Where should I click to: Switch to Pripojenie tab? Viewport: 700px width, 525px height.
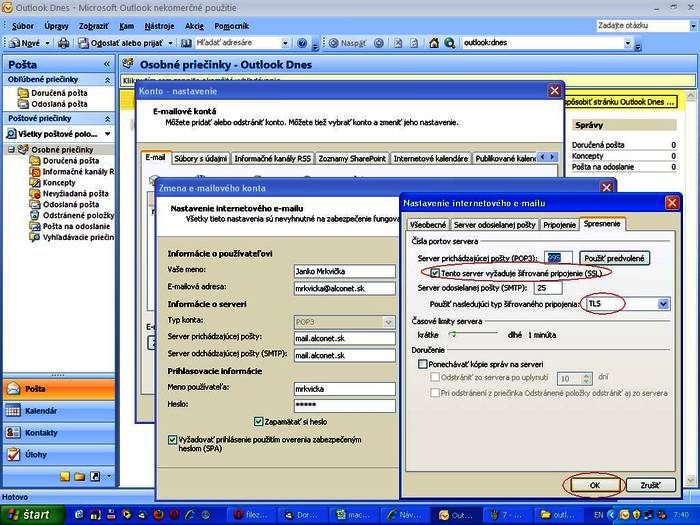click(x=559, y=225)
